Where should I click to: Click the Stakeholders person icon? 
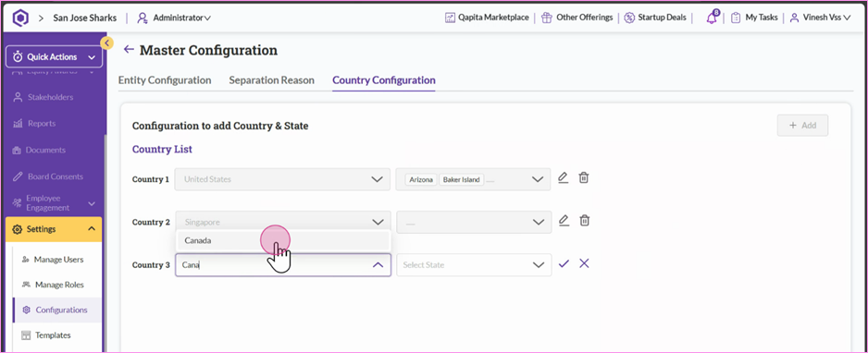point(18,97)
